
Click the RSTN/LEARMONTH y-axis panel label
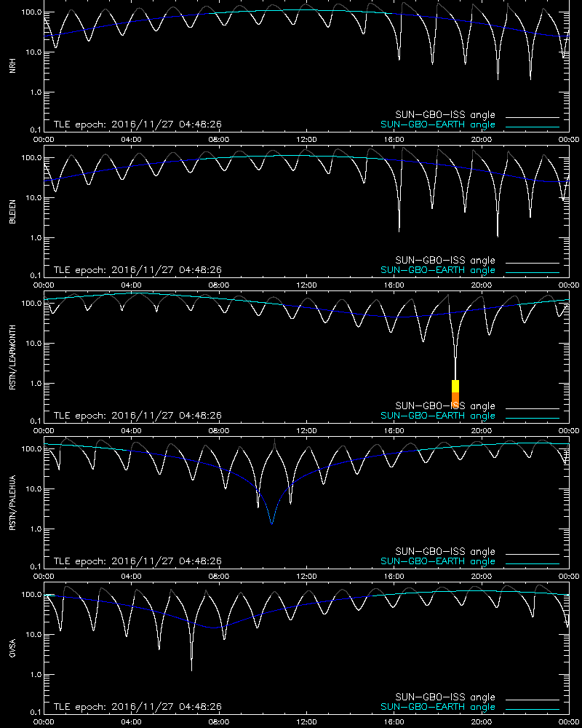[x=12, y=357]
